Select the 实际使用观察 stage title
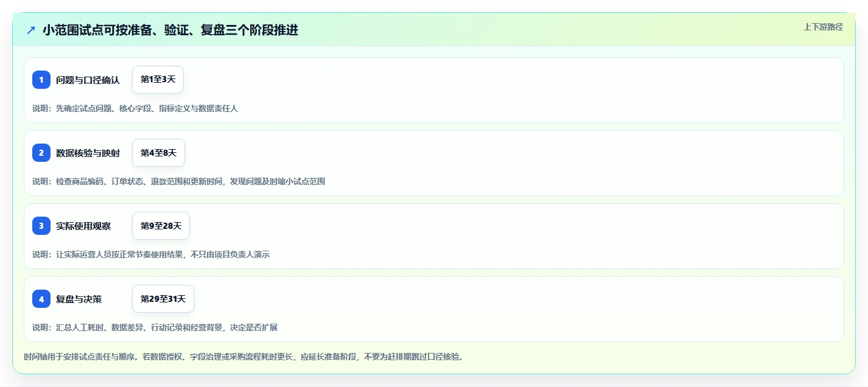868x387 pixels. pyautogui.click(x=83, y=226)
